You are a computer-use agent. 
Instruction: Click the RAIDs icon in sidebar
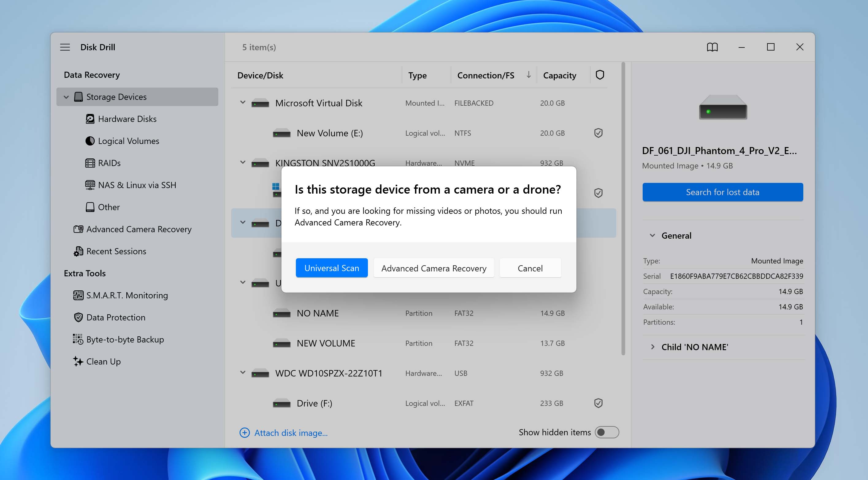click(90, 163)
